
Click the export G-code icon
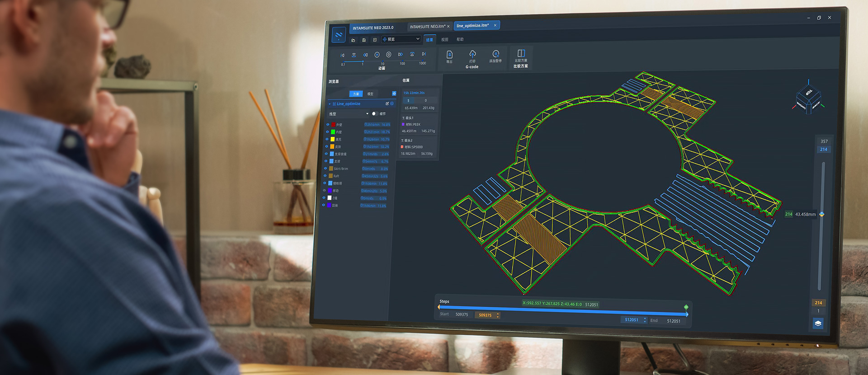pyautogui.click(x=449, y=55)
